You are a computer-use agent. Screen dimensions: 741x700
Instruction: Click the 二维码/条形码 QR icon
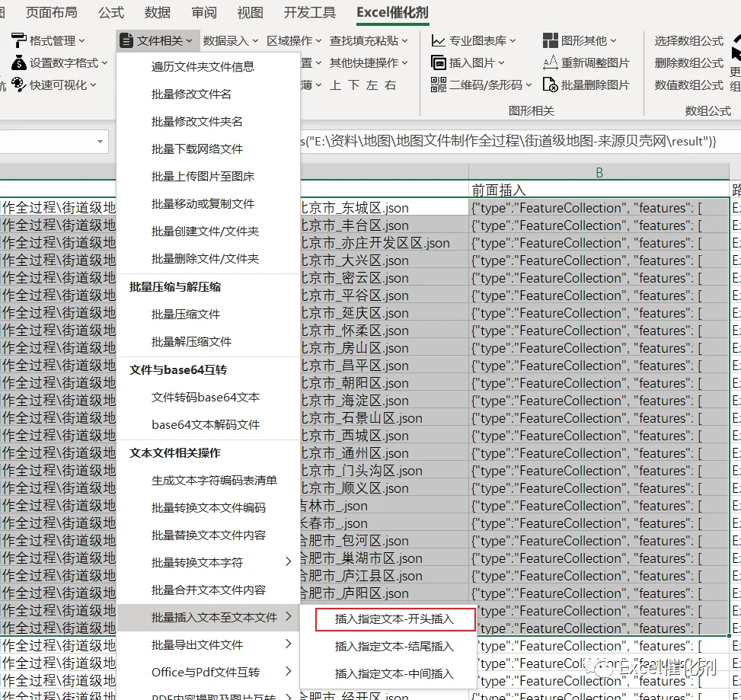pyautogui.click(x=438, y=85)
